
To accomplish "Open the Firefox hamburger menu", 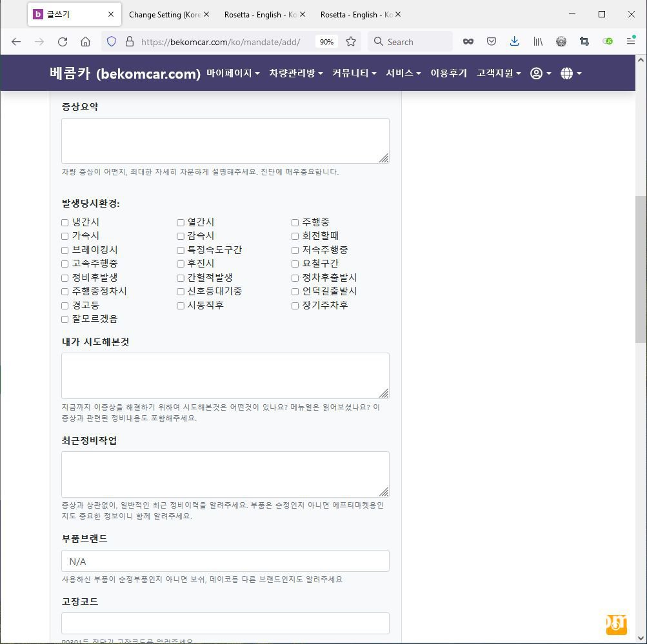I will (x=630, y=41).
